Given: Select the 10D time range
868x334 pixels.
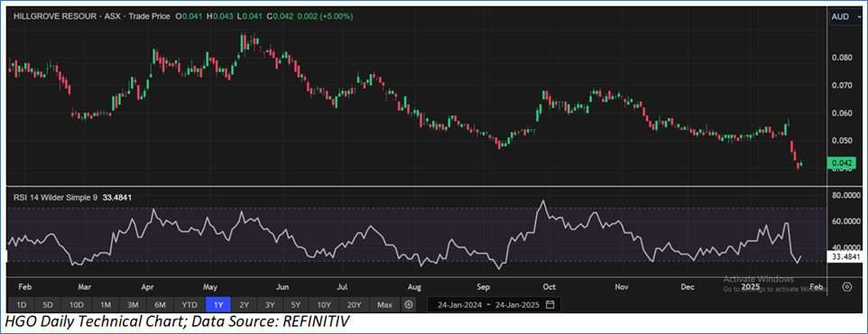Looking at the screenshot, I should point(77,304).
